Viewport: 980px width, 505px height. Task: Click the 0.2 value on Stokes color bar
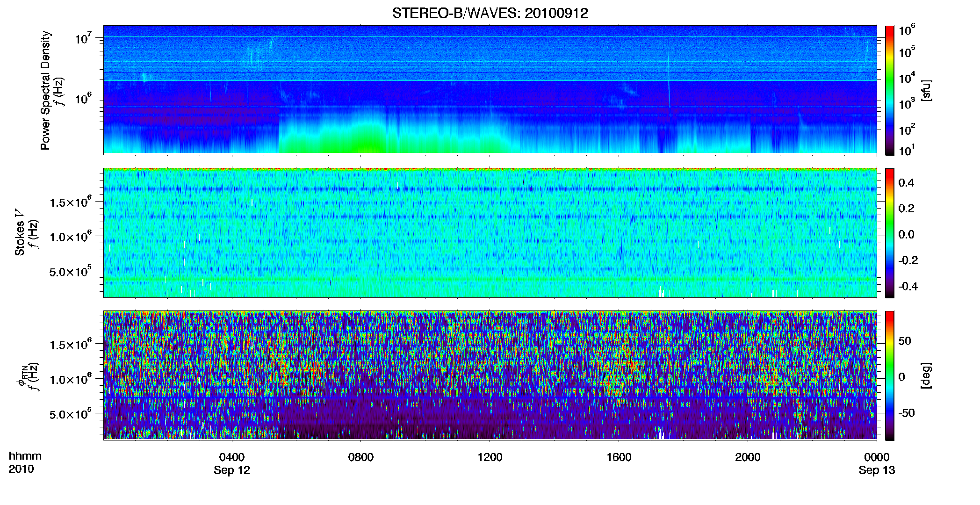coord(906,209)
